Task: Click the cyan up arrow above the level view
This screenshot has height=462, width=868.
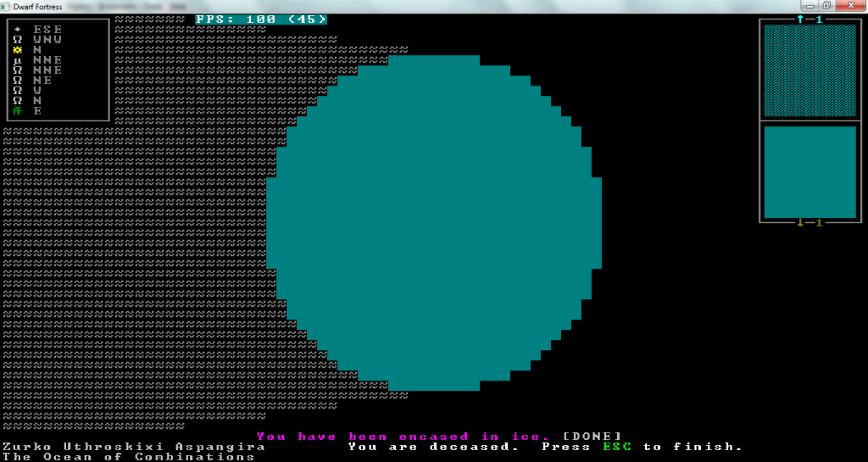Action: point(800,19)
